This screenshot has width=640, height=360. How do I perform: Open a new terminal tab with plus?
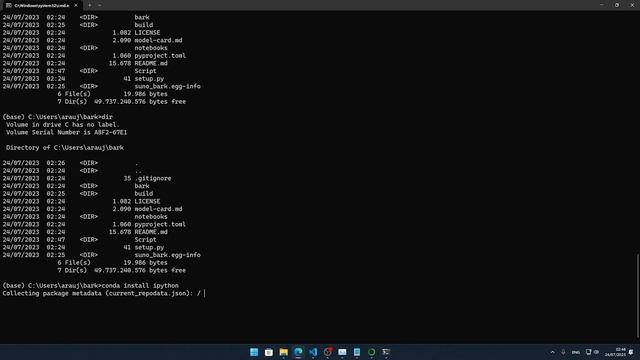click(x=90, y=5)
